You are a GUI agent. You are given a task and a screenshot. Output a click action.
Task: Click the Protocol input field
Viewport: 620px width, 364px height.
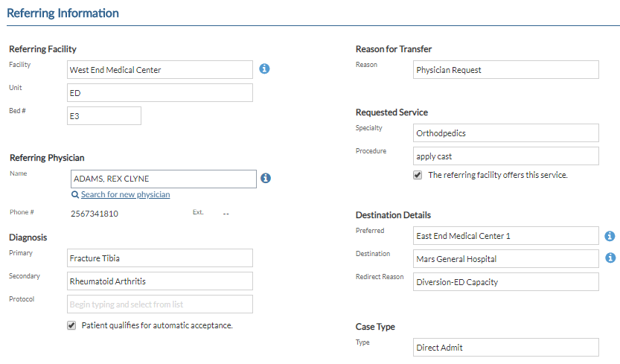[x=160, y=304]
